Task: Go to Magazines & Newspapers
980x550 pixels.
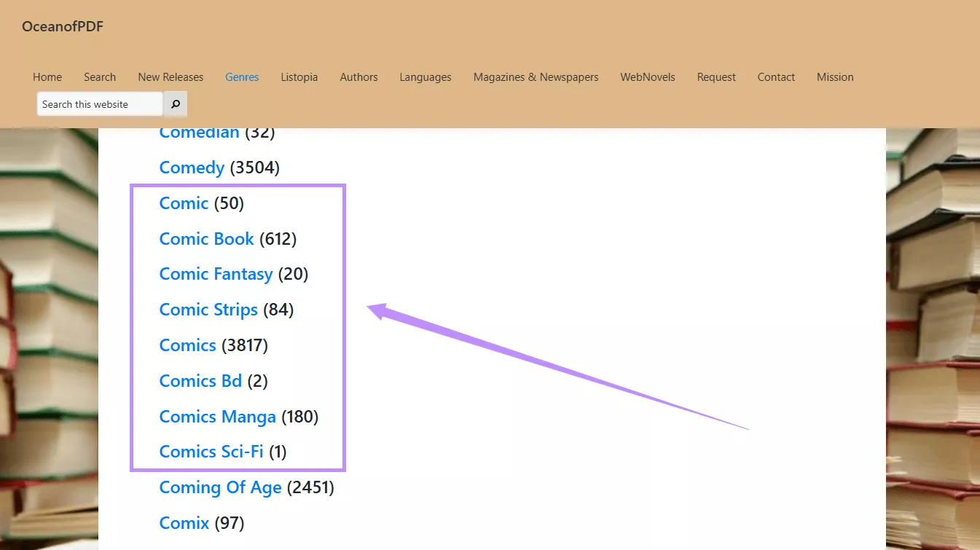Action: pyautogui.click(x=536, y=76)
